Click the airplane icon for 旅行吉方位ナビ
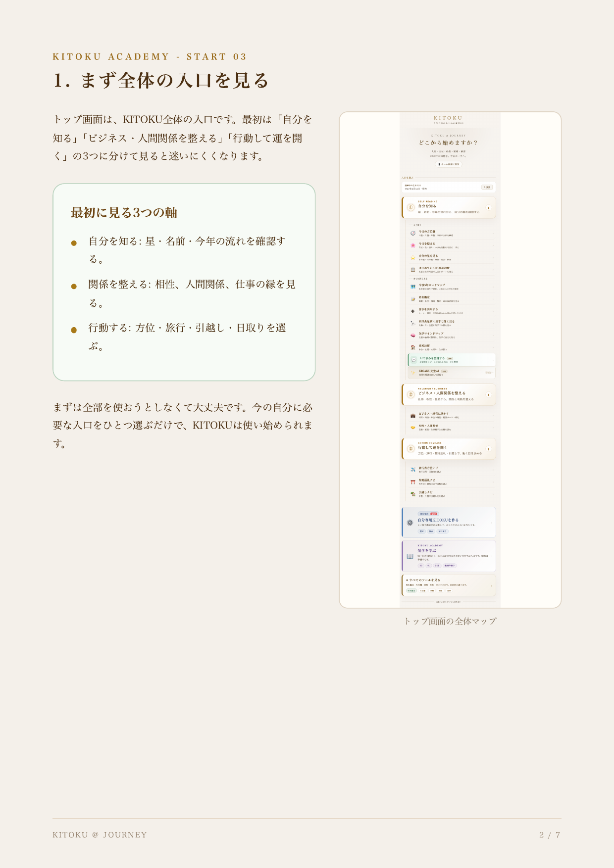Viewport: 614px width, 868px height. 413,470
